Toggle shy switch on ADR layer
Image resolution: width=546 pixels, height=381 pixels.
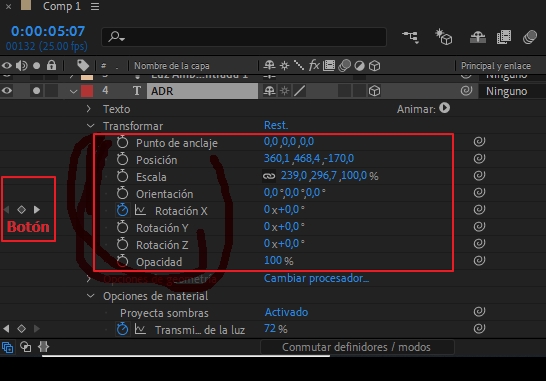[269, 91]
